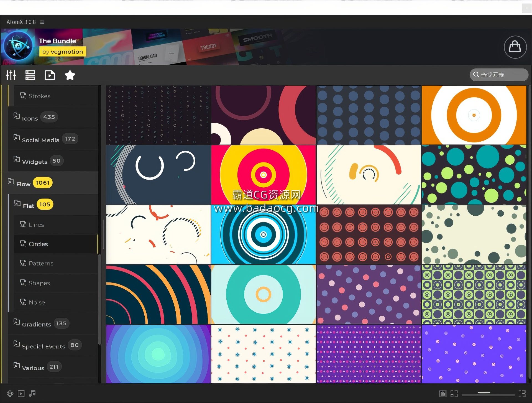Click the Strokes AE file icon

(23, 96)
